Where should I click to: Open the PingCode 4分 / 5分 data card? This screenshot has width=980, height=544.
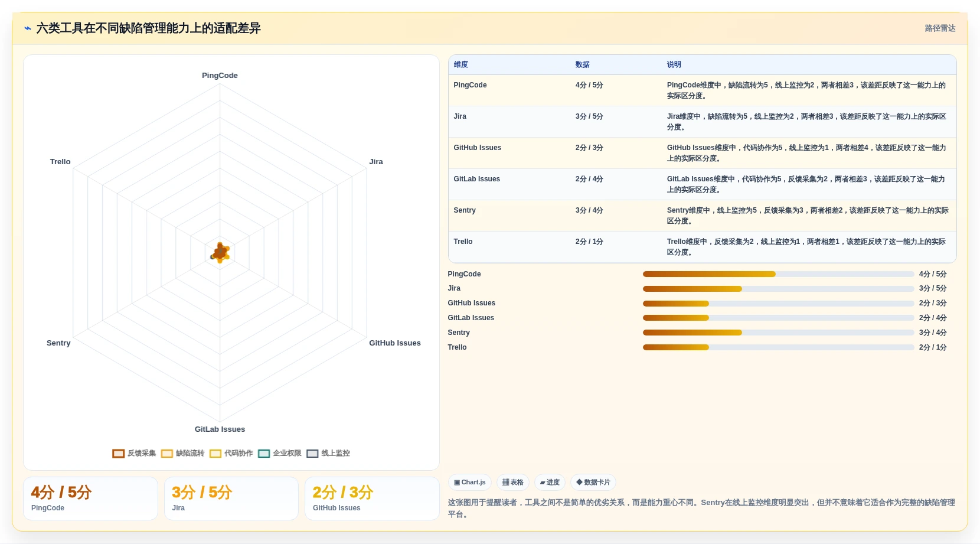click(90, 499)
